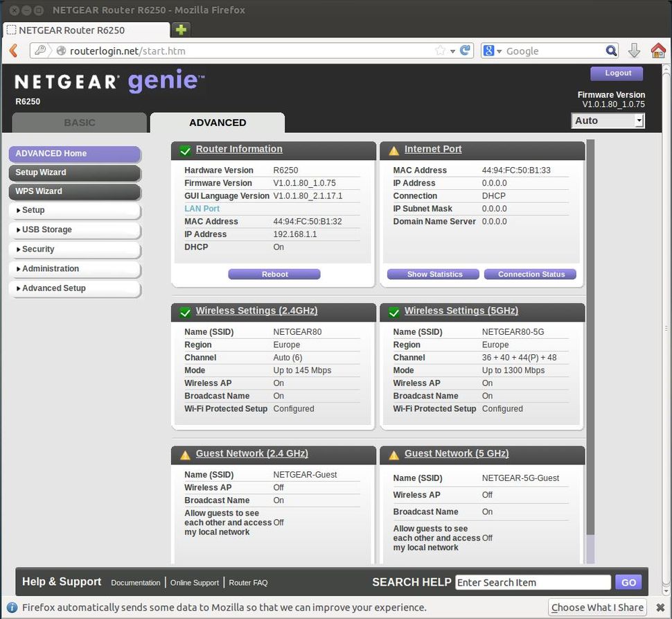
Task: Click warning icon on Guest Network 2.4 GHz
Action: [x=185, y=455]
